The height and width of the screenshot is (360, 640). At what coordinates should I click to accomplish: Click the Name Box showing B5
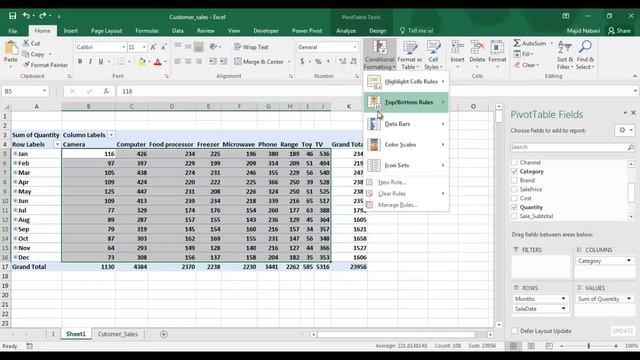click(x=25, y=91)
